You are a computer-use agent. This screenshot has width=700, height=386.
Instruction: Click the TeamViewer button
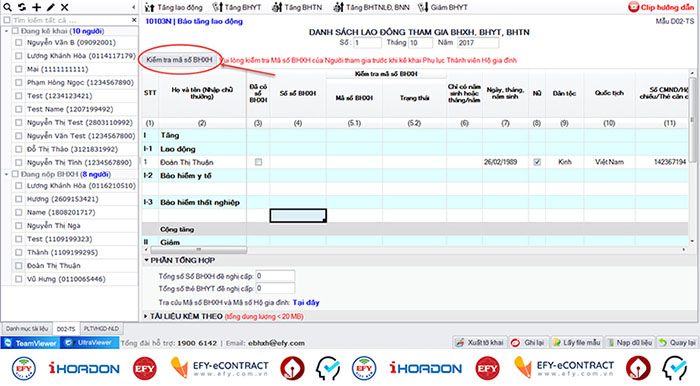[x=30, y=343]
